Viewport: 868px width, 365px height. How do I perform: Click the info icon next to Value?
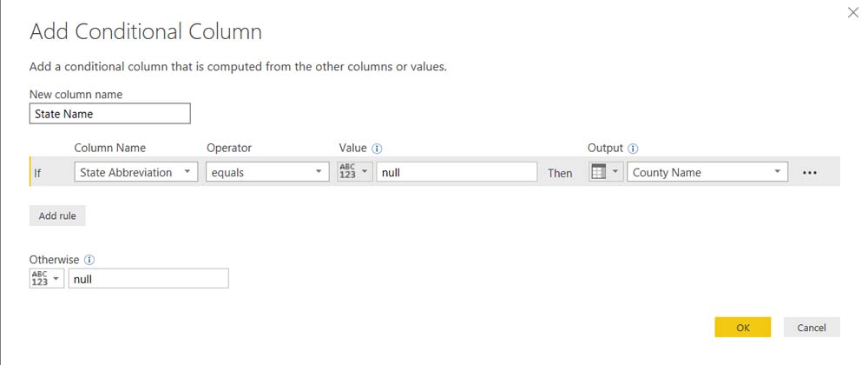coord(378,149)
